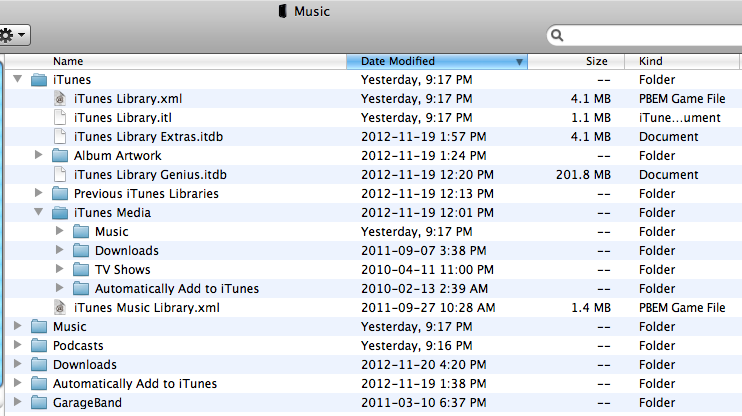Expand the top-level Music folder
Image resolution: width=742 pixels, height=416 pixels.
tap(18, 326)
